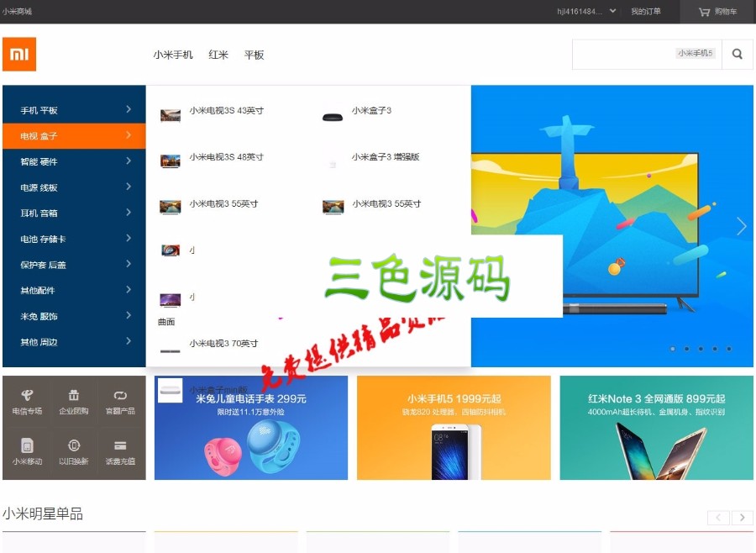Click the orange MI logo
Screen dimensions: 756x553
19,54
